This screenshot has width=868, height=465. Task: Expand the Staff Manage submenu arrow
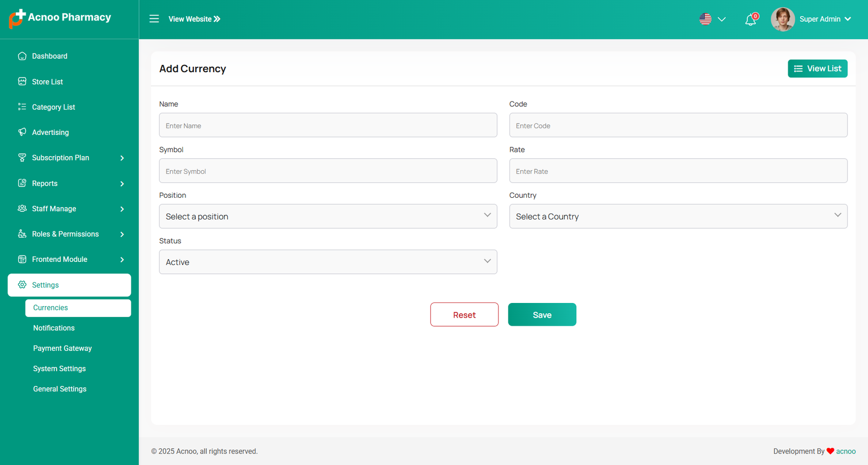(x=122, y=209)
